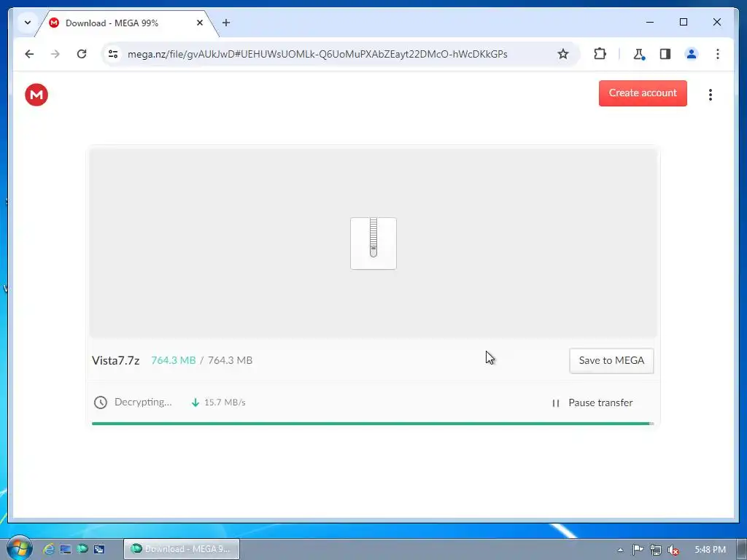Image resolution: width=747 pixels, height=560 pixels.
Task: Click the zip archive file thumbnail
Action: click(373, 244)
